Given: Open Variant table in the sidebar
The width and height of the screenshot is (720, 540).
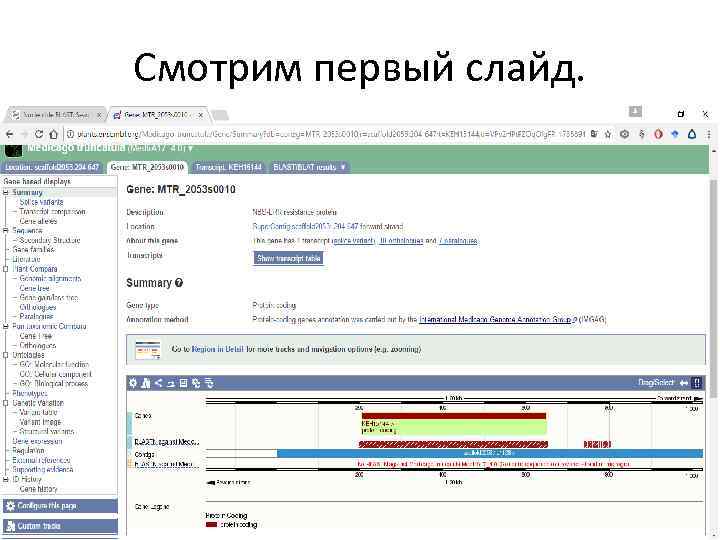Looking at the screenshot, I should (38, 412).
